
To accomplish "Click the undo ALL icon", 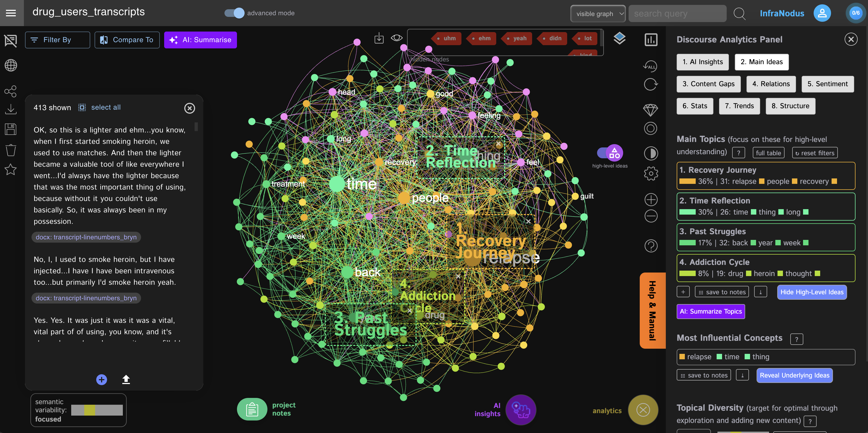I will point(650,66).
